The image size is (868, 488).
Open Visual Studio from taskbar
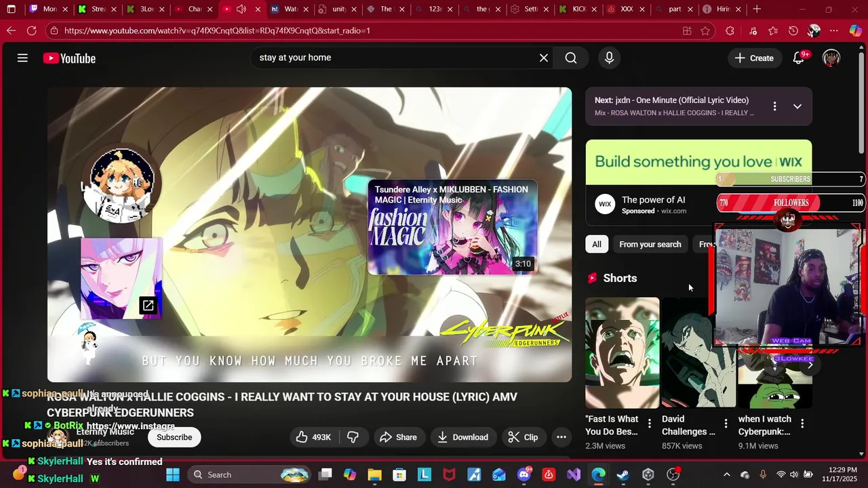point(574,474)
